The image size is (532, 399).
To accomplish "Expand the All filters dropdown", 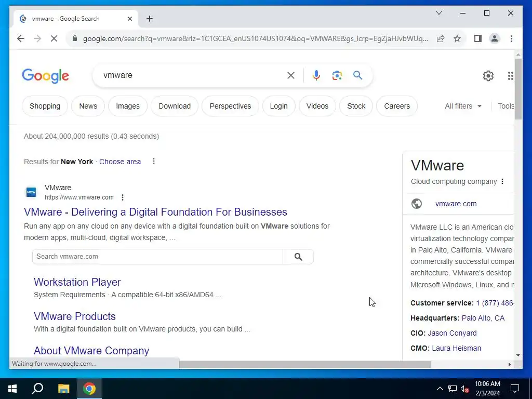I will coord(463,106).
